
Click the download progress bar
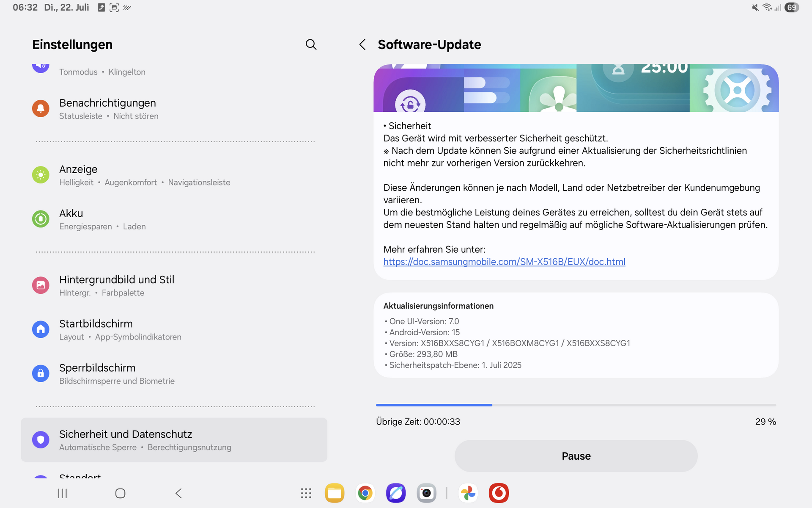click(576, 405)
